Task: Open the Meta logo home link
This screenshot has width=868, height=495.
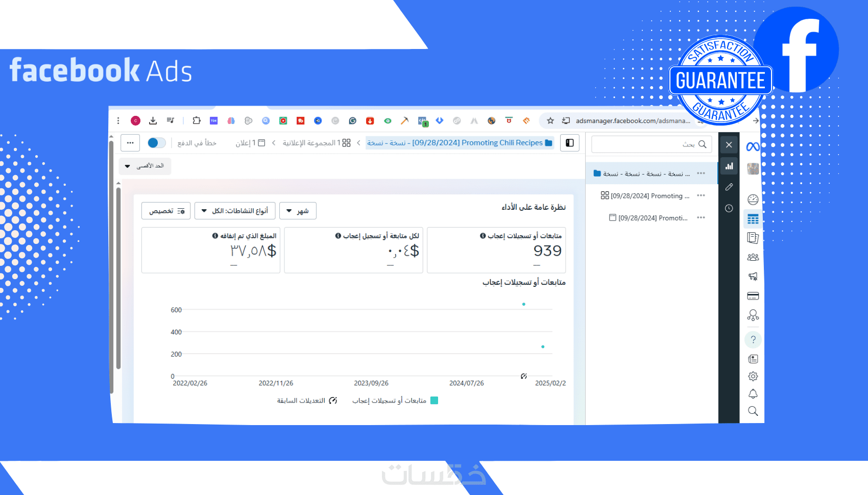Action: tap(753, 146)
